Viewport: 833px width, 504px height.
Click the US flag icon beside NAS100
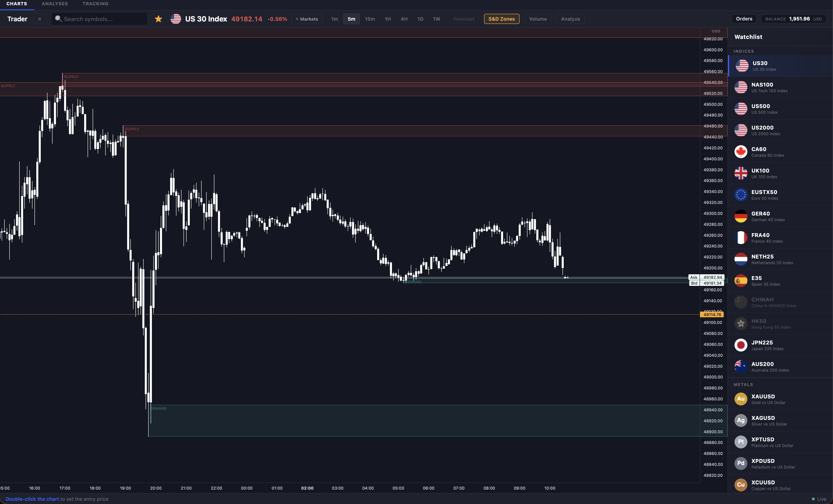(741, 87)
